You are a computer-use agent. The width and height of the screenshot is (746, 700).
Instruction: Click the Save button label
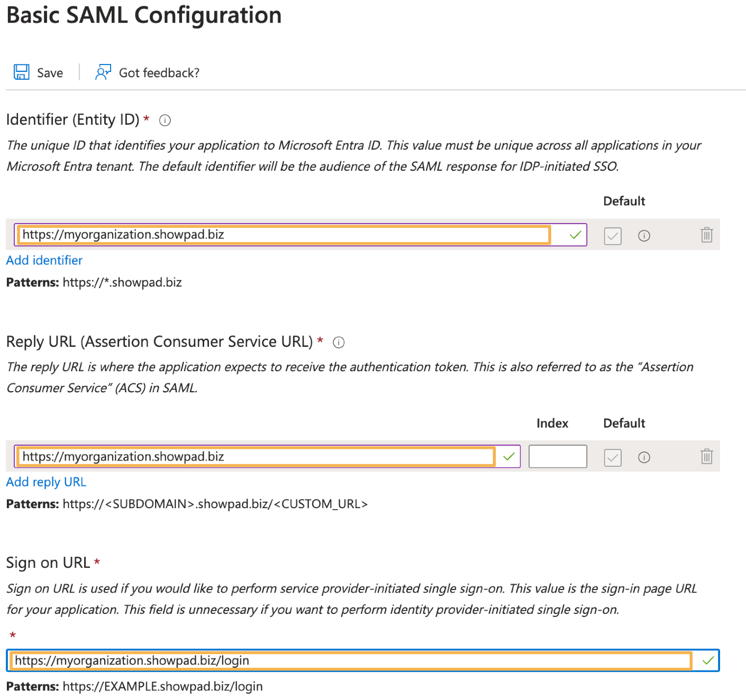coord(50,73)
